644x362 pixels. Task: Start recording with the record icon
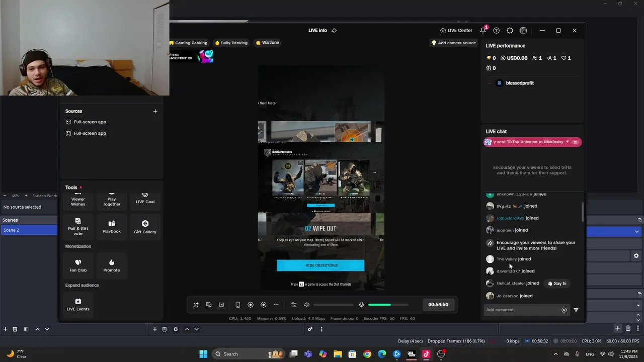pyautogui.click(x=251, y=305)
